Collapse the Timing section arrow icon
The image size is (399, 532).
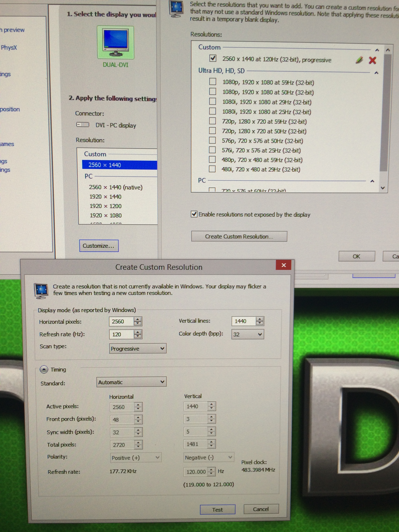[x=44, y=369]
